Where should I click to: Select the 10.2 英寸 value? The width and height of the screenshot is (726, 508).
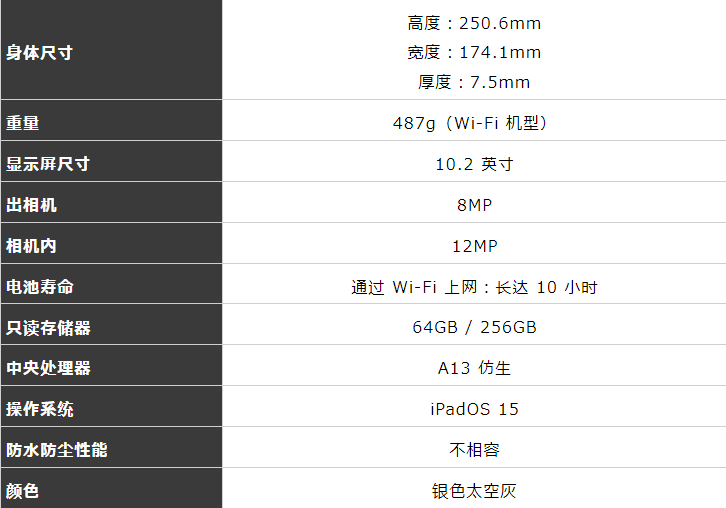(x=474, y=164)
